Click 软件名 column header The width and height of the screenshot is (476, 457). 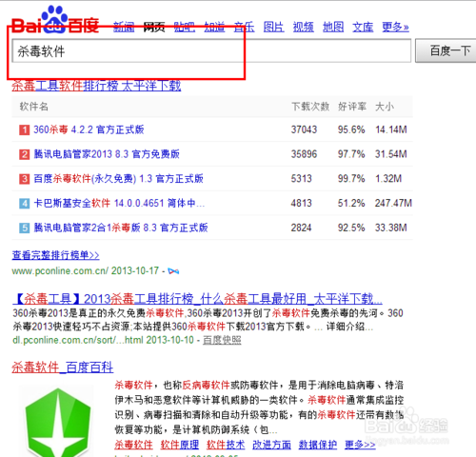[x=34, y=107]
